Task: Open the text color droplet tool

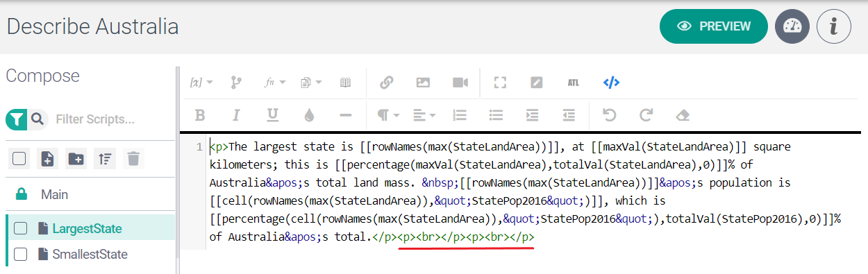Action: pyautogui.click(x=310, y=115)
